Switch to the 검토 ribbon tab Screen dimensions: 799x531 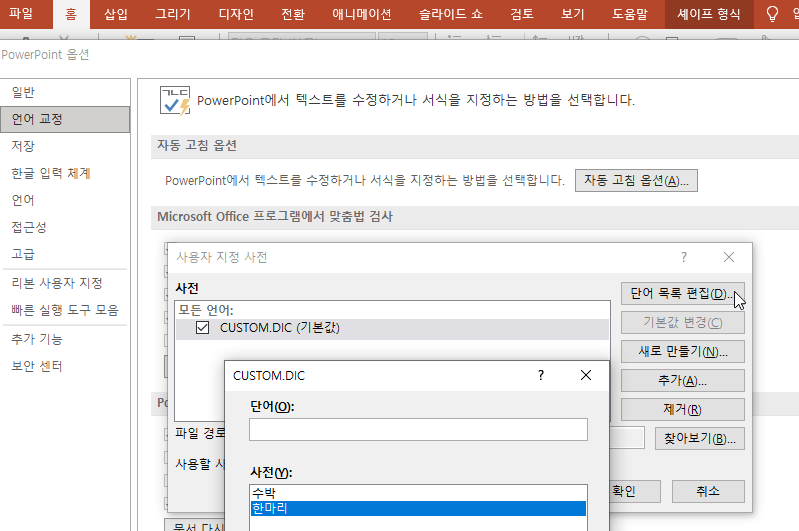point(522,14)
